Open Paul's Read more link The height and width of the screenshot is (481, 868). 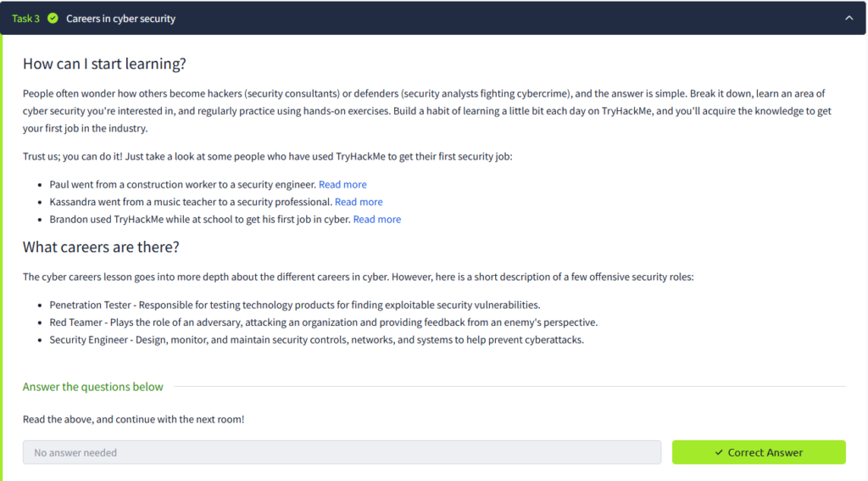point(342,184)
